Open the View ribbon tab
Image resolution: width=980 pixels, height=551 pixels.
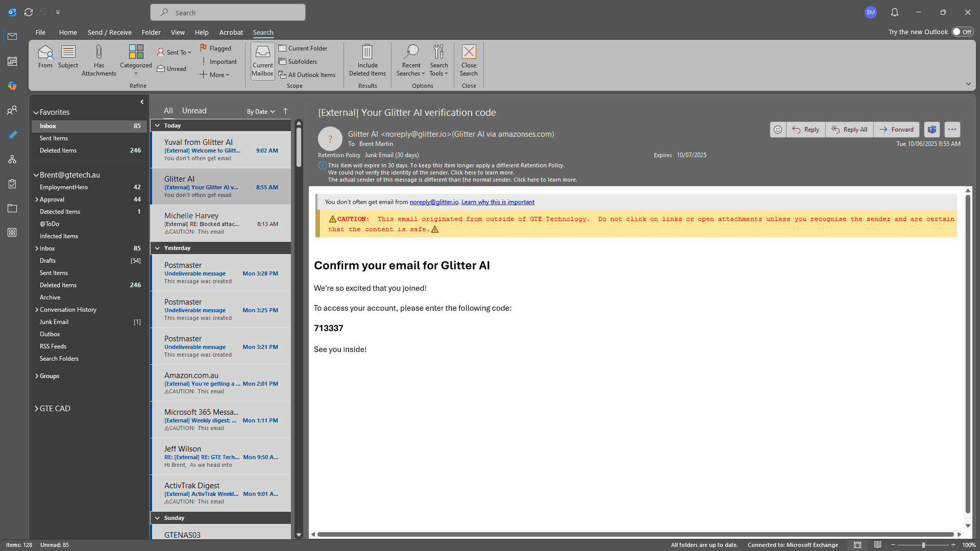coord(178,32)
